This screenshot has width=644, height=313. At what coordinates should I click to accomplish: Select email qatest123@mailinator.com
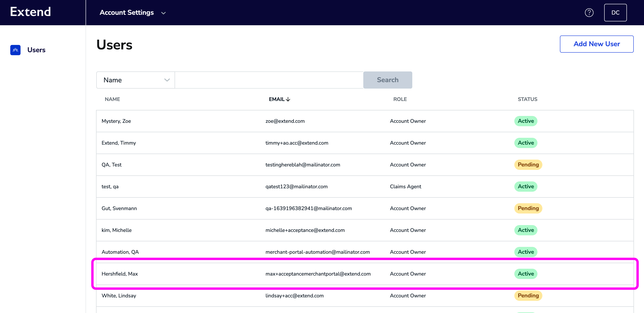[297, 187]
